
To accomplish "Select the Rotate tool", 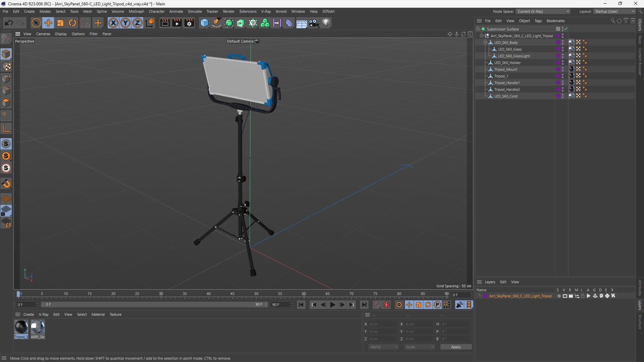I will coord(72,23).
